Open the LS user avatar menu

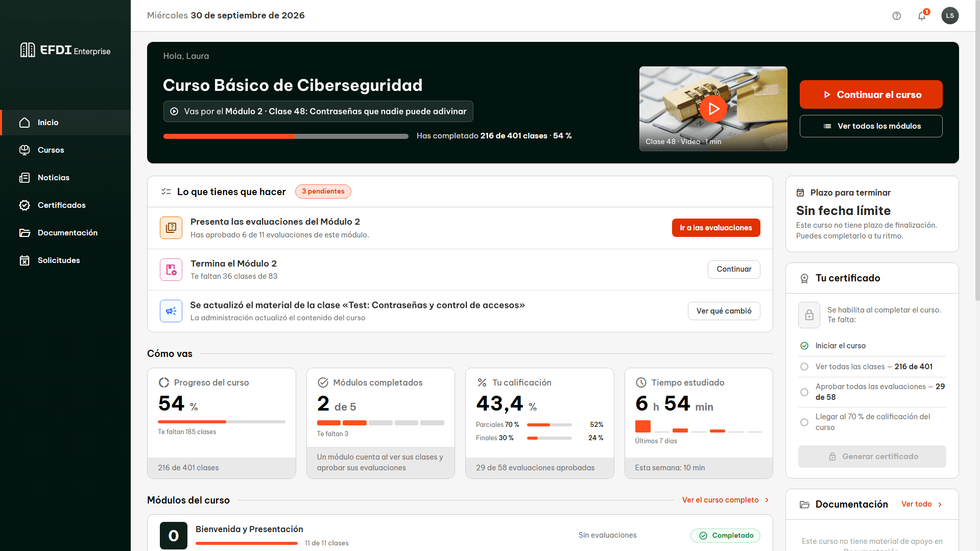[950, 16]
